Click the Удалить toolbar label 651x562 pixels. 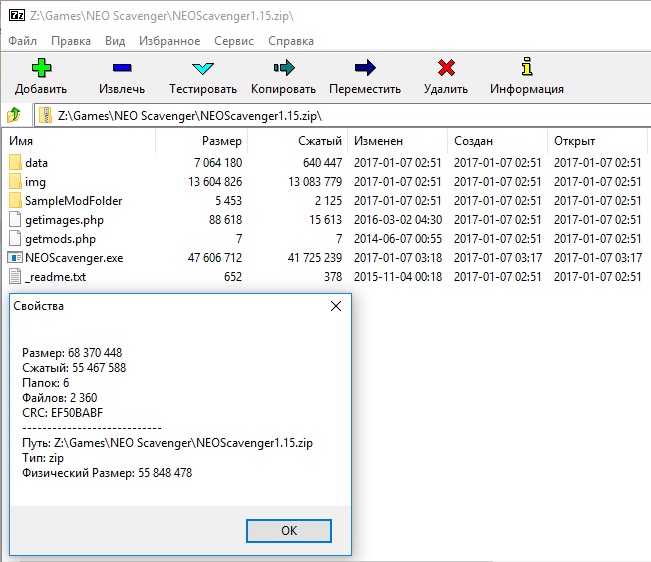coord(446,89)
